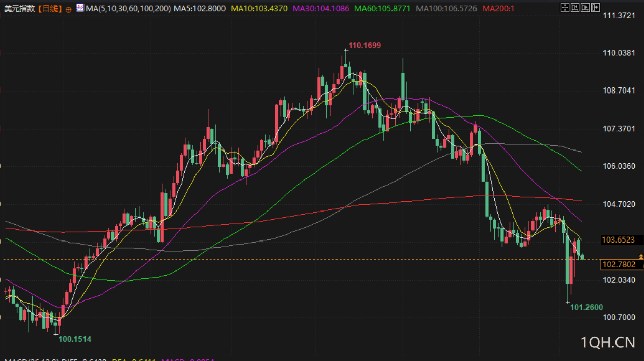
Task: Click the gray MA100:106.5726 legend entry
Action: tap(446, 9)
